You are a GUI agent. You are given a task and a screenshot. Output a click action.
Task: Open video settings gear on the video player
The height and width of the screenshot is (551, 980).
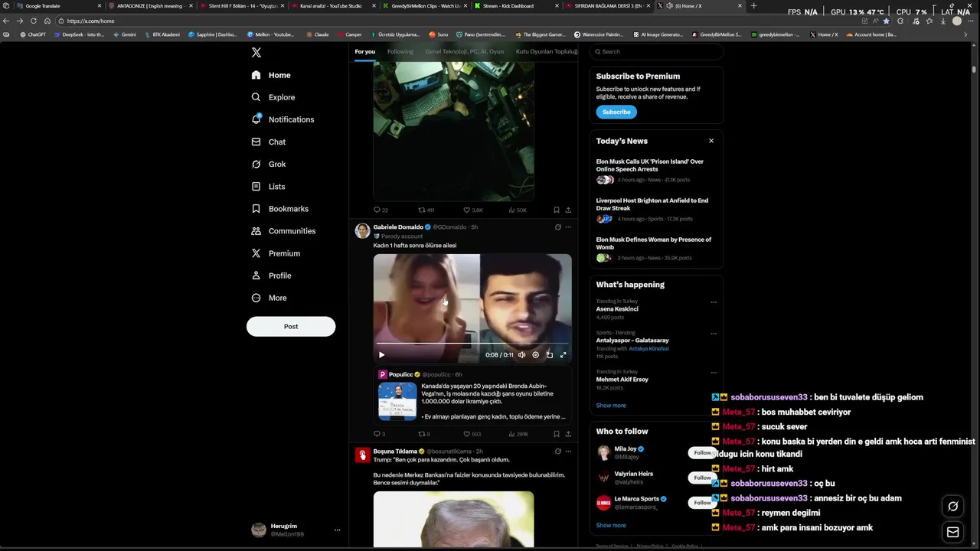(x=535, y=355)
